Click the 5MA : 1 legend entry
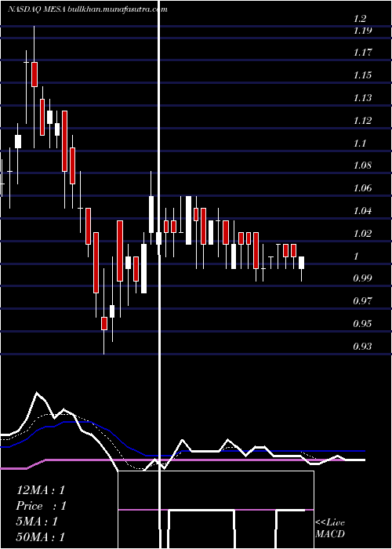392x549 pixels. click(37, 522)
